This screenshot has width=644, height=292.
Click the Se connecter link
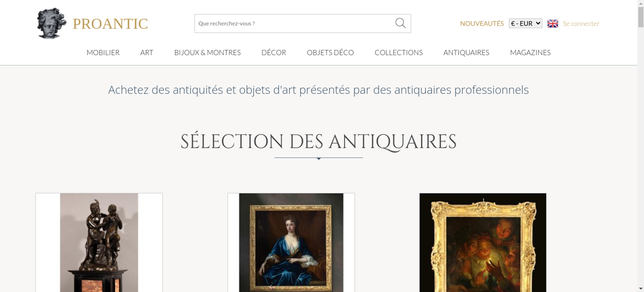pos(581,23)
